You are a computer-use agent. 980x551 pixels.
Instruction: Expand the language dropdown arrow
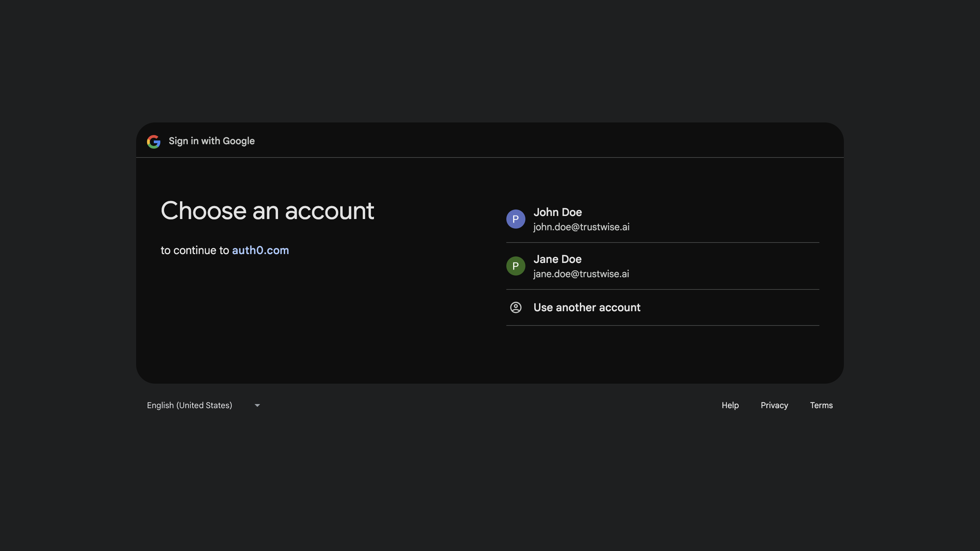[x=257, y=405]
